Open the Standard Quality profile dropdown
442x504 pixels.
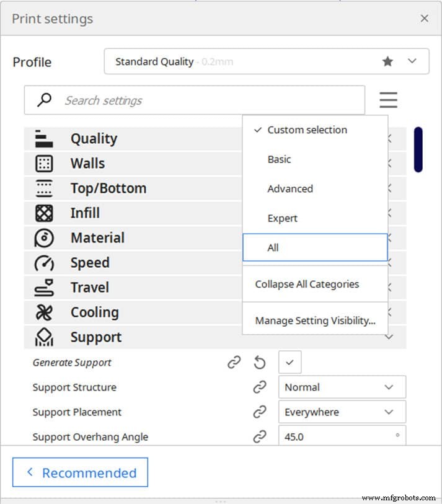(411, 61)
